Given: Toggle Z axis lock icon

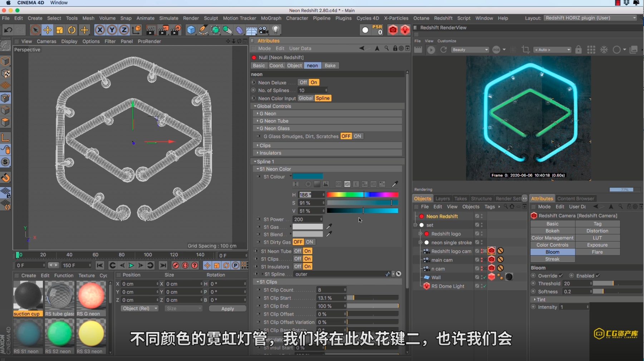Looking at the screenshot, I should [124, 30].
